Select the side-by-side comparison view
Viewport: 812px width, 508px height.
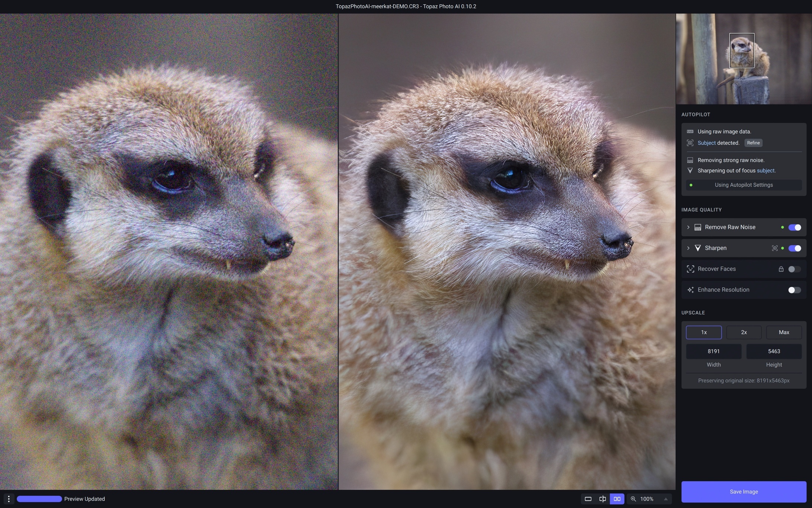(617, 499)
